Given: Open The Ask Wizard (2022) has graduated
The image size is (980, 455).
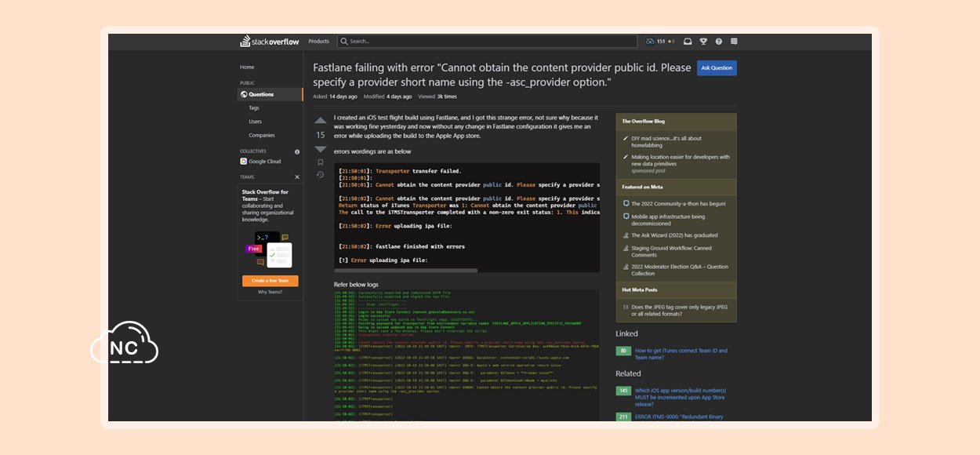Looking at the screenshot, I should (x=674, y=235).
